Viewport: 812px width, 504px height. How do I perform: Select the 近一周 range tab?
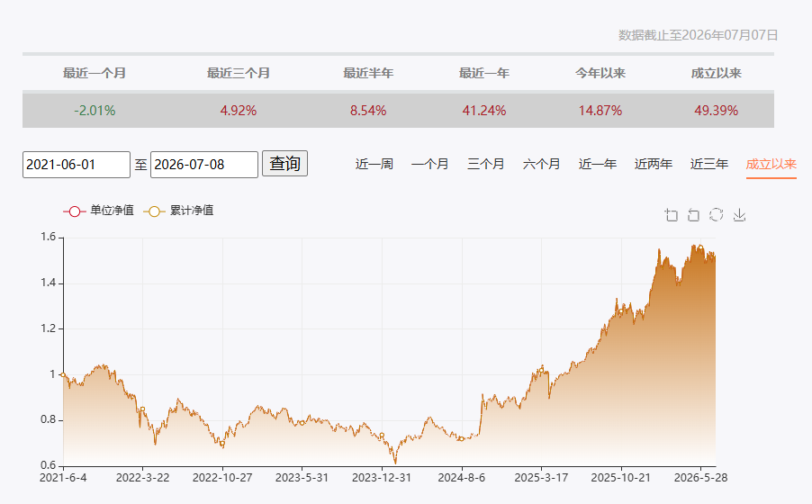374,164
